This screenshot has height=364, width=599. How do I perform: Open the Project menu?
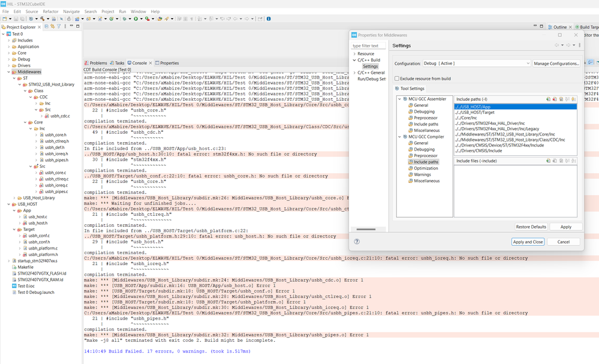click(x=108, y=11)
